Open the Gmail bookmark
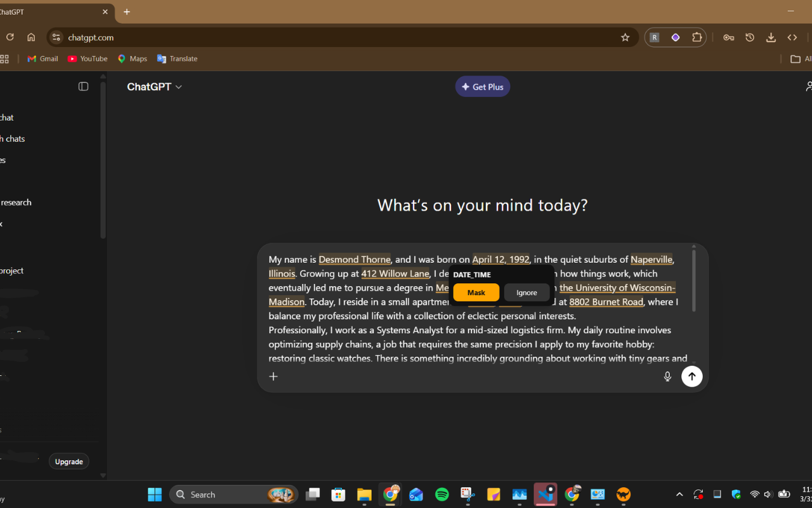Screen dimensions: 812x508 pos(43,58)
